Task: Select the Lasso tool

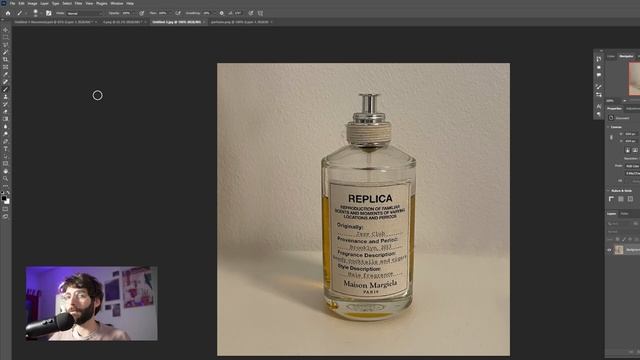Action: [x=5, y=44]
